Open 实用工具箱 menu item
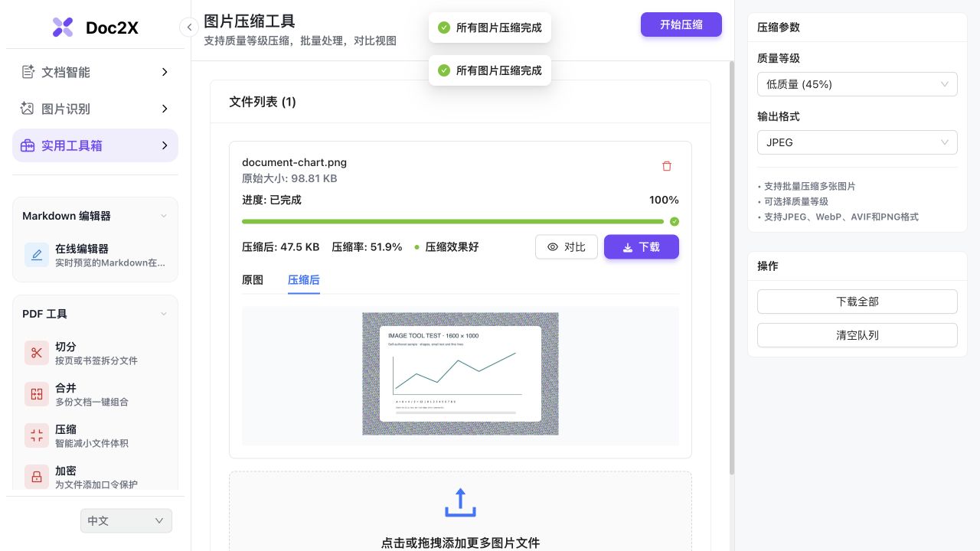Screen dimensions: 980x551 [x=95, y=145]
